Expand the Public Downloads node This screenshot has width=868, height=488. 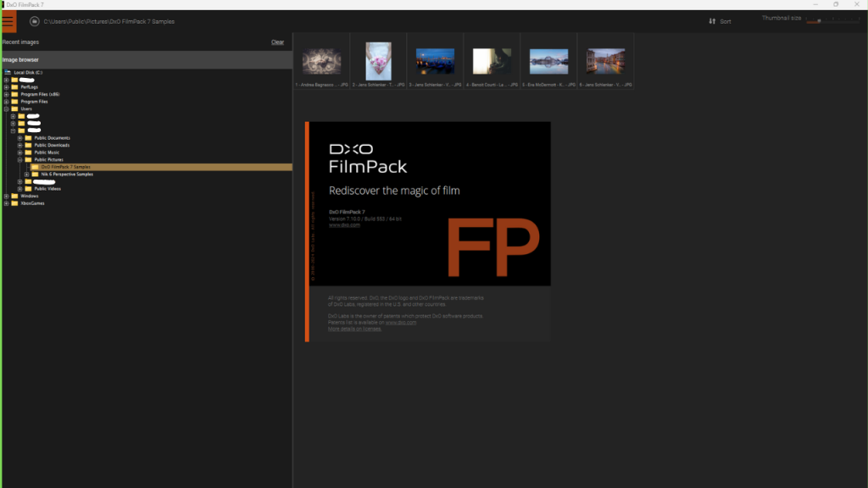pos(20,146)
